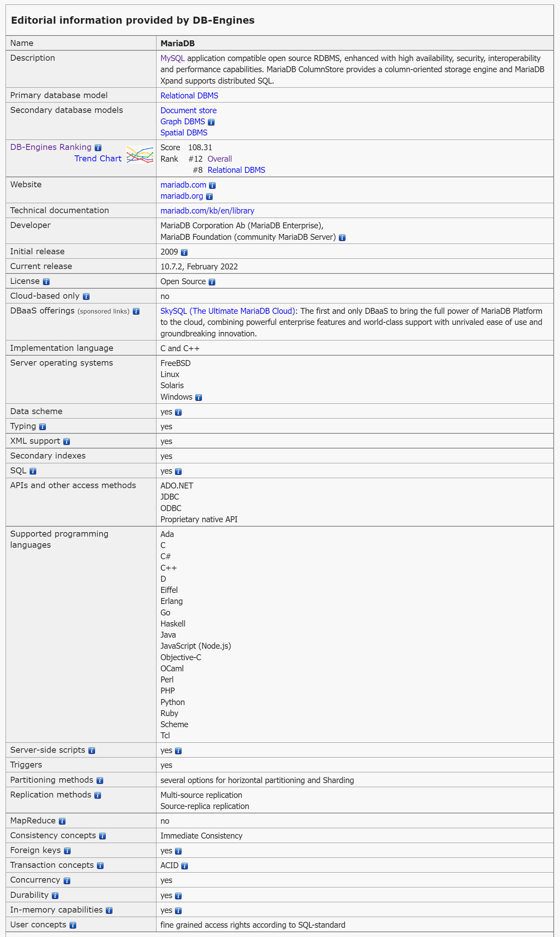The height and width of the screenshot is (937, 560).
Task: Click info icon beside Partitioning methods
Action: click(x=100, y=780)
